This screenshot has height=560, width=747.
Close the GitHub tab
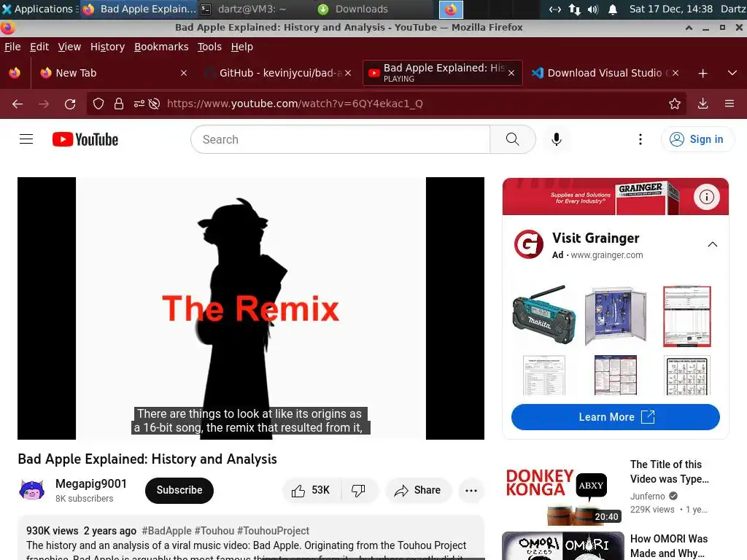[348, 73]
